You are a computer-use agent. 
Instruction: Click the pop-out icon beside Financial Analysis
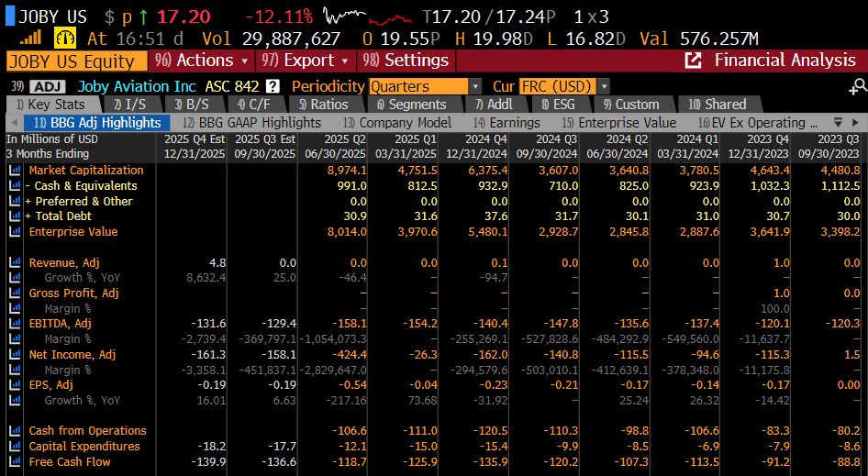coord(693,61)
